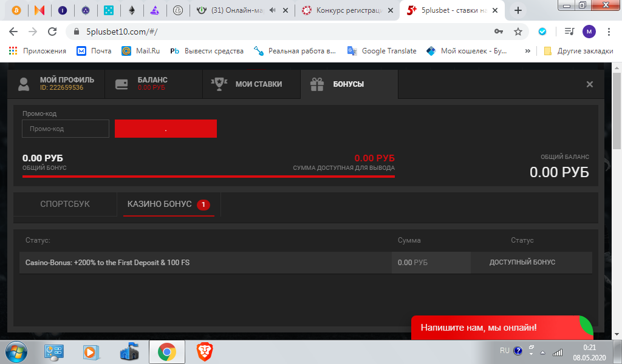Select the Бонусы tab
The width and height of the screenshot is (622, 364).
(349, 84)
